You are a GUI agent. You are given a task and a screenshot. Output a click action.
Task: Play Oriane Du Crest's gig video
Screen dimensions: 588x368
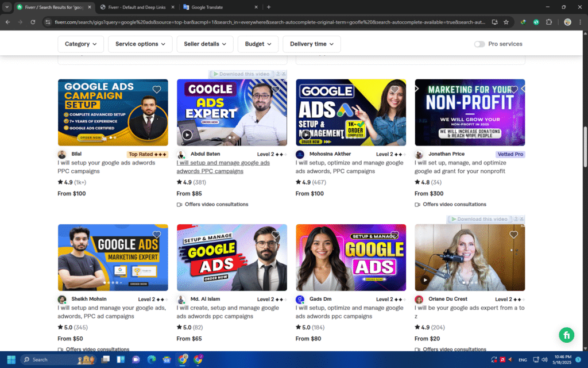click(x=425, y=280)
